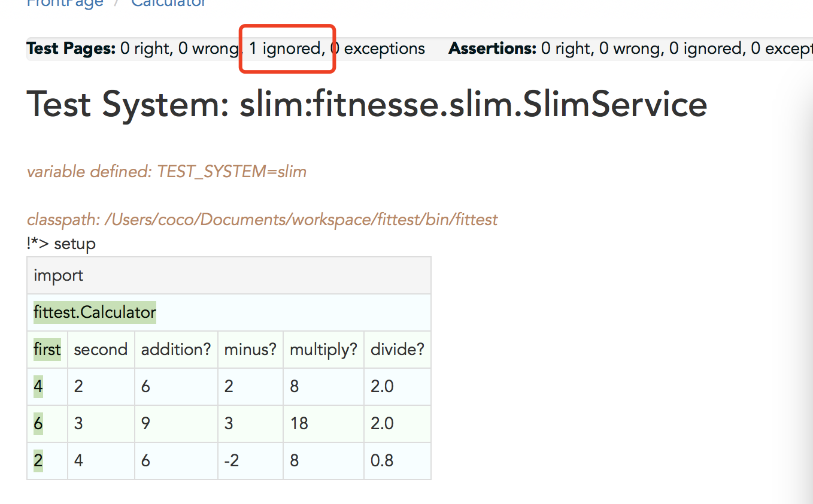Click the Test System slim heading
Screen dimensions: 813x504
click(x=367, y=104)
